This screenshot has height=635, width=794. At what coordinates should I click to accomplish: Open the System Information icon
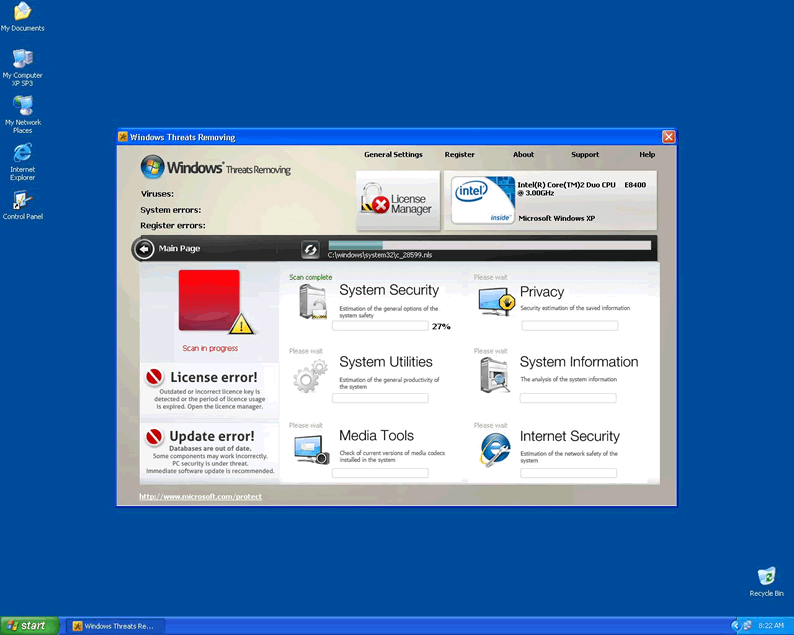495,375
